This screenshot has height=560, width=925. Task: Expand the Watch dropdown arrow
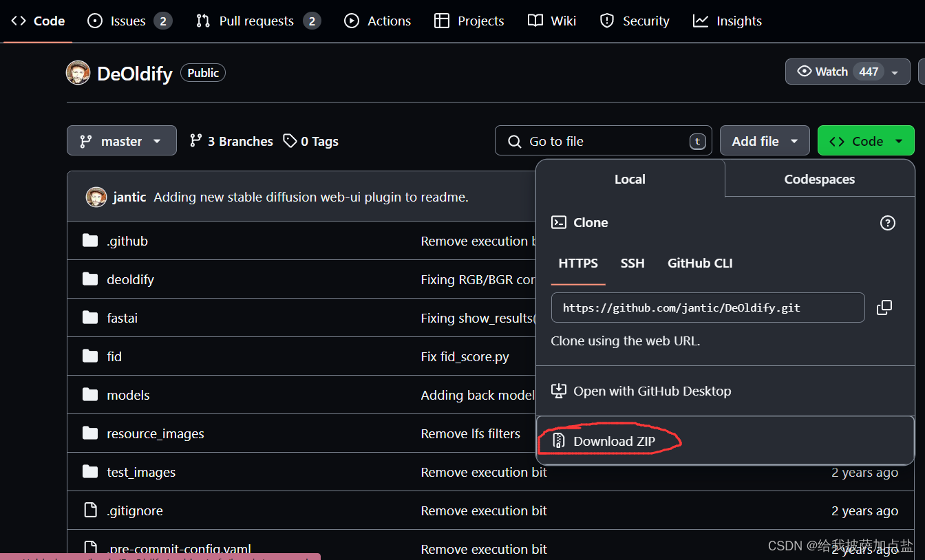click(895, 72)
